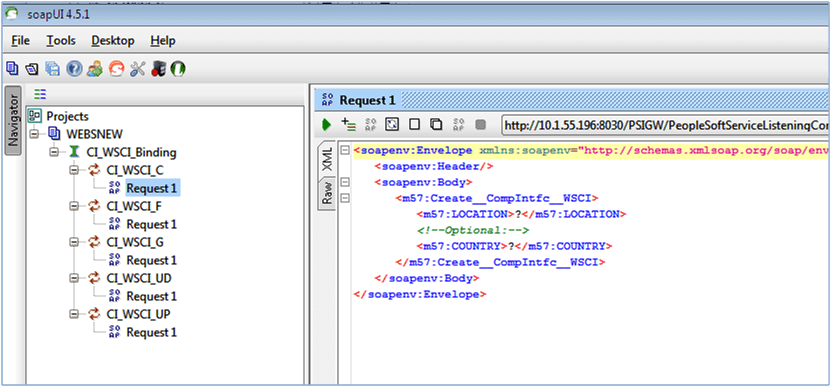The height and width of the screenshot is (387, 831).
Task: Collapse the CI_WSCI_G operation node
Action: click(74, 242)
